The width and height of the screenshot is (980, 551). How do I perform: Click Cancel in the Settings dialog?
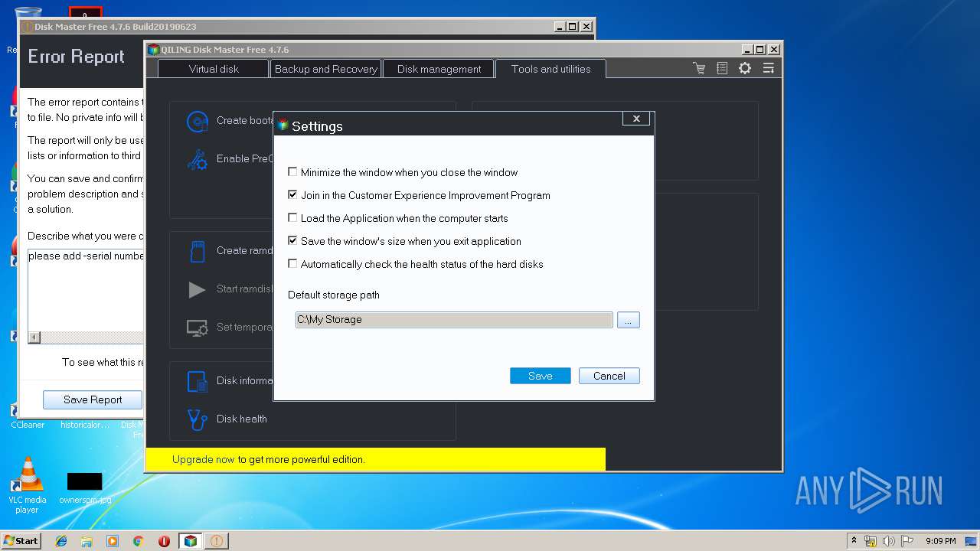609,376
